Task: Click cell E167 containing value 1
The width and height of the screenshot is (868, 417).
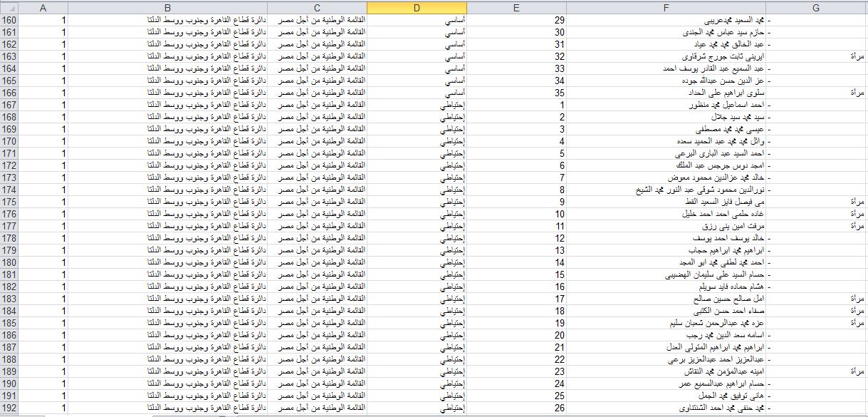Action: click(x=516, y=105)
